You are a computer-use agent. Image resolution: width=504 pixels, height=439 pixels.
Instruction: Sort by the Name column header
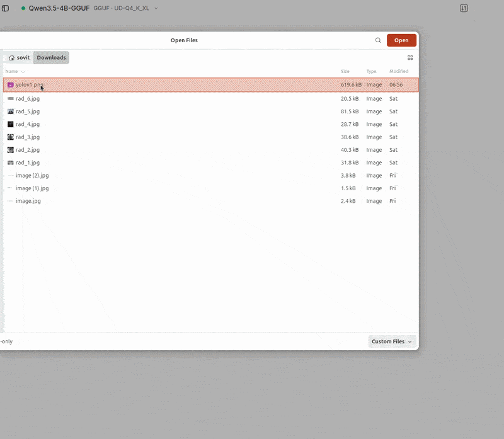[14, 71]
